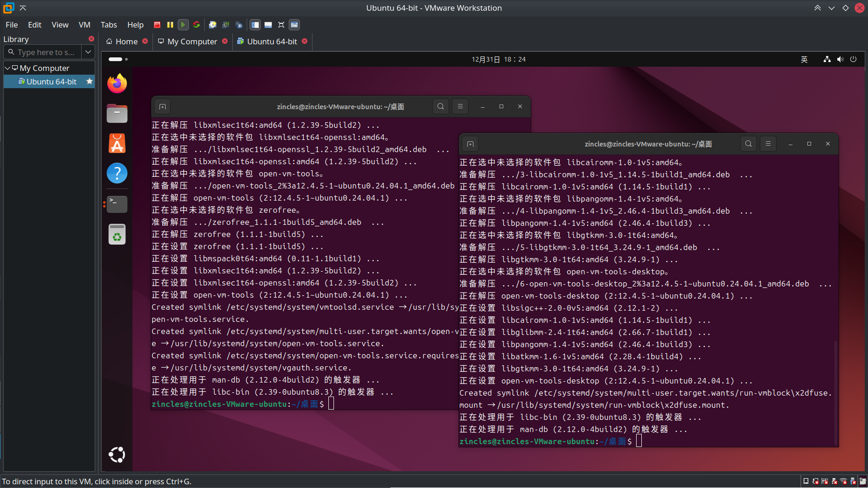Close the Home tab
Screen dimensions: 868x488
pyautogui.click(x=145, y=41)
